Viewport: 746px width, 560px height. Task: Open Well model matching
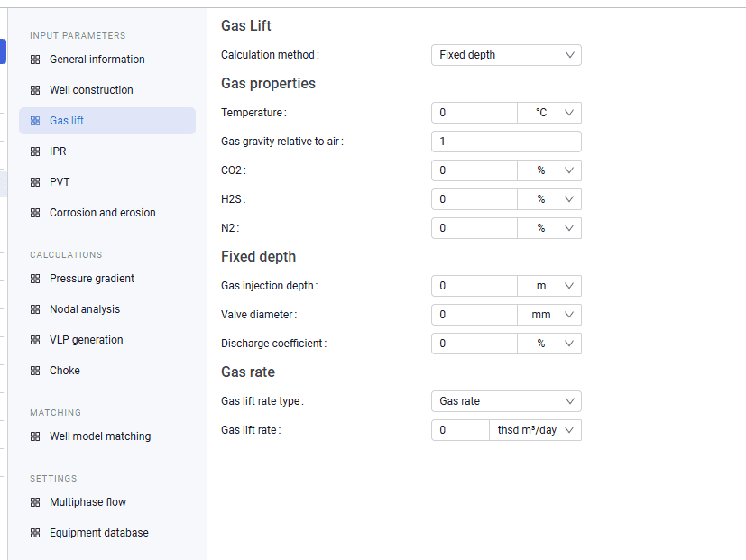tap(107, 436)
